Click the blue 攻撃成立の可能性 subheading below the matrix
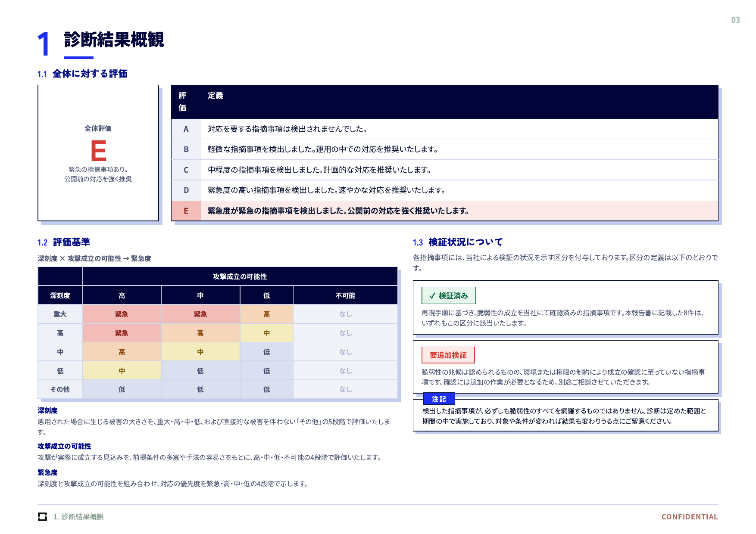756x534 pixels. pyautogui.click(x=64, y=446)
